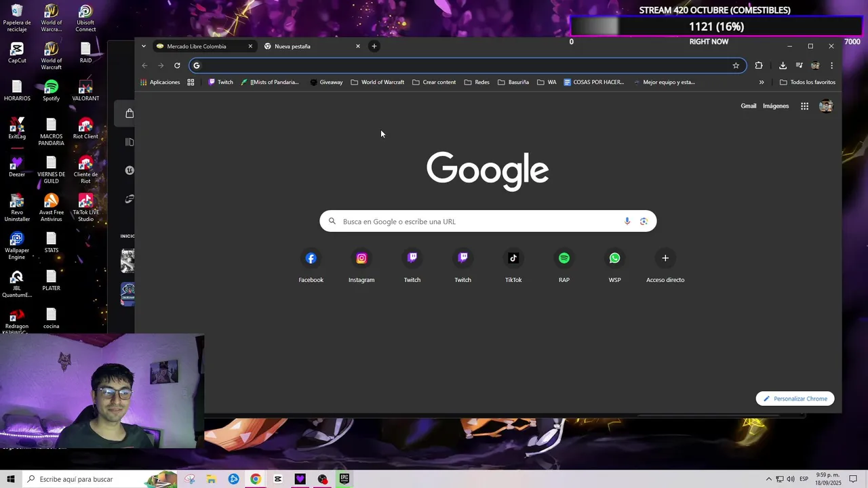This screenshot has height=488, width=868.
Task: Open Ubisoft Connect desktop shortcut
Action: [85, 18]
